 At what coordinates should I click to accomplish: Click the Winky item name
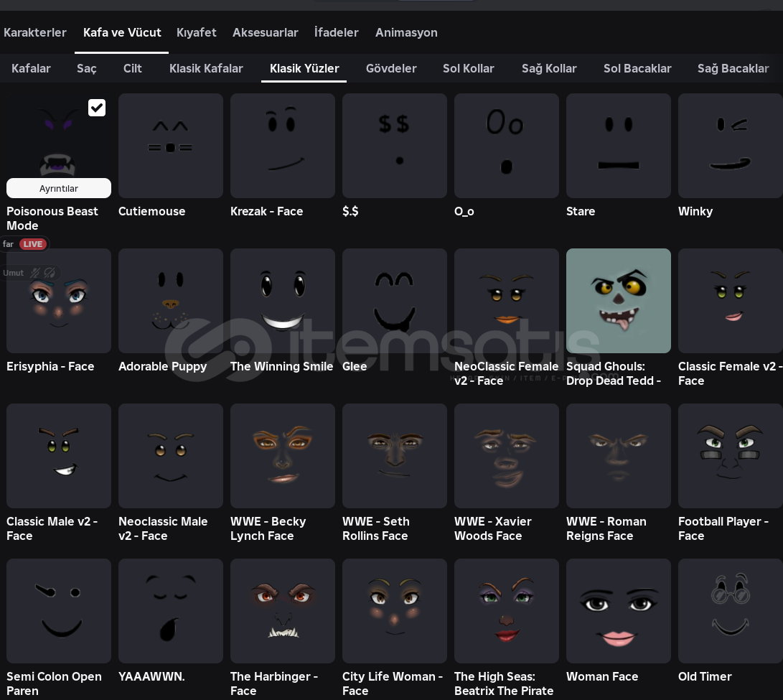point(695,211)
